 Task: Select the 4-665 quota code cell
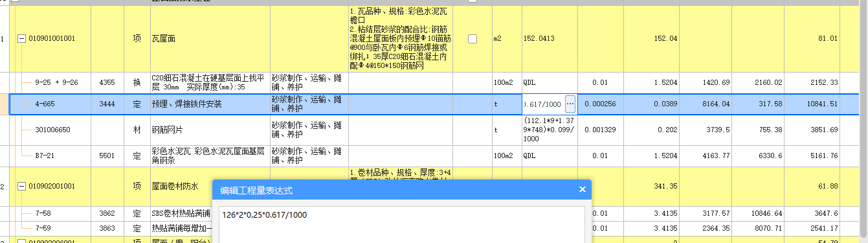point(45,104)
